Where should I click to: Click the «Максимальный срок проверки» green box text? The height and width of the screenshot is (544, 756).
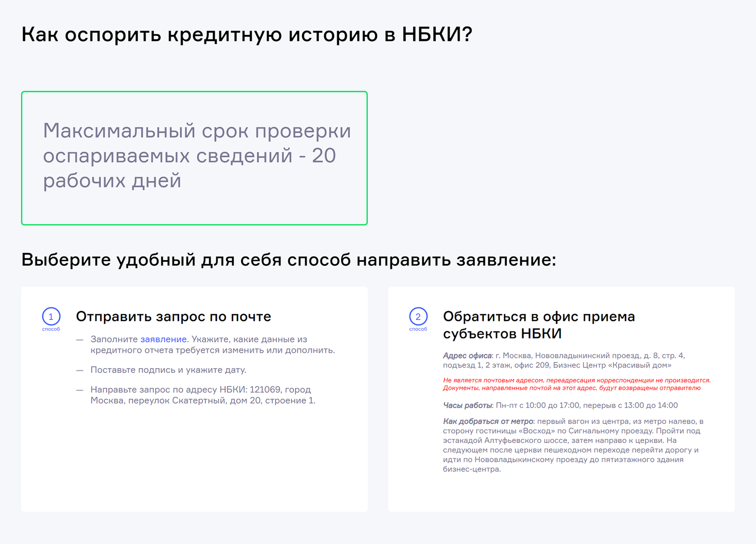click(197, 155)
